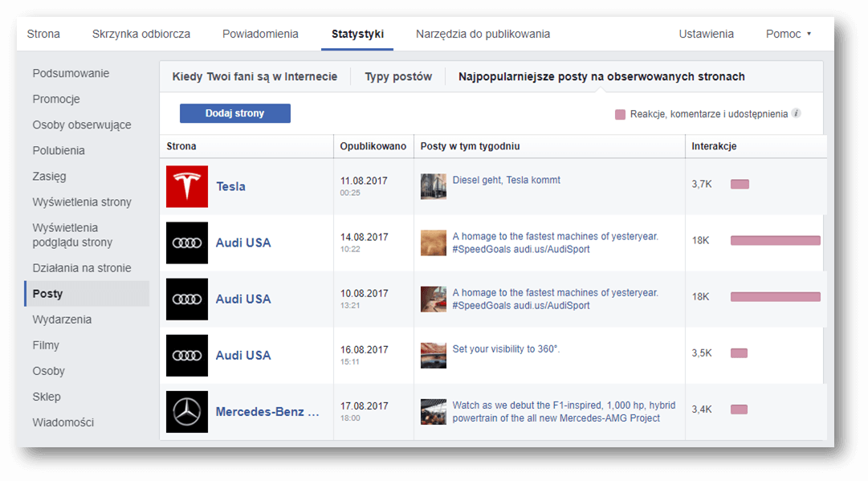Open Wiadomości in the sidebar
Screen dimensions: 868x481
63,422
